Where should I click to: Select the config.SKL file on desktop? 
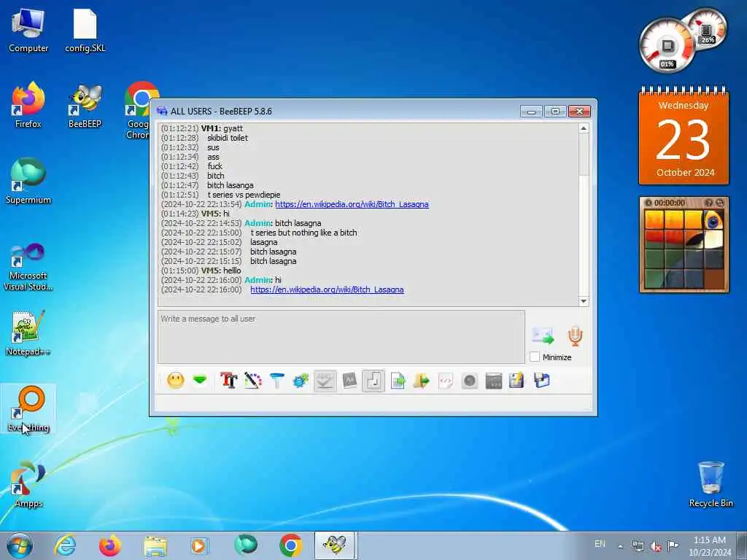tap(85, 31)
